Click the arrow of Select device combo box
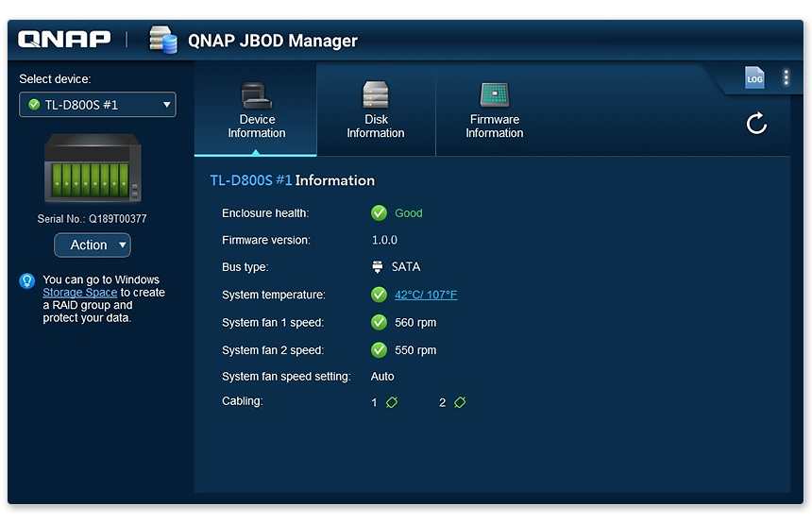Image resolution: width=812 pixels, height=524 pixels. click(167, 105)
